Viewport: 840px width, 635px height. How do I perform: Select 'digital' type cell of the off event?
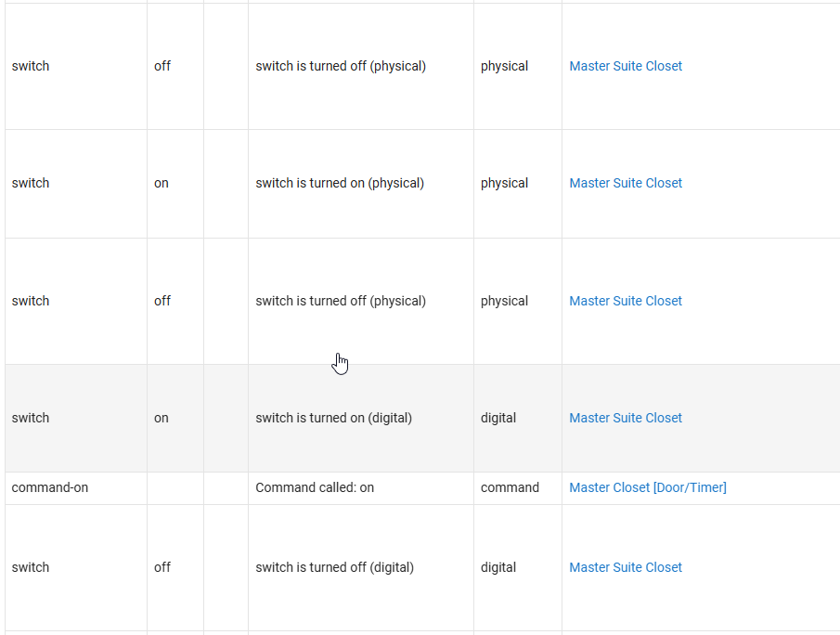pyautogui.click(x=498, y=567)
